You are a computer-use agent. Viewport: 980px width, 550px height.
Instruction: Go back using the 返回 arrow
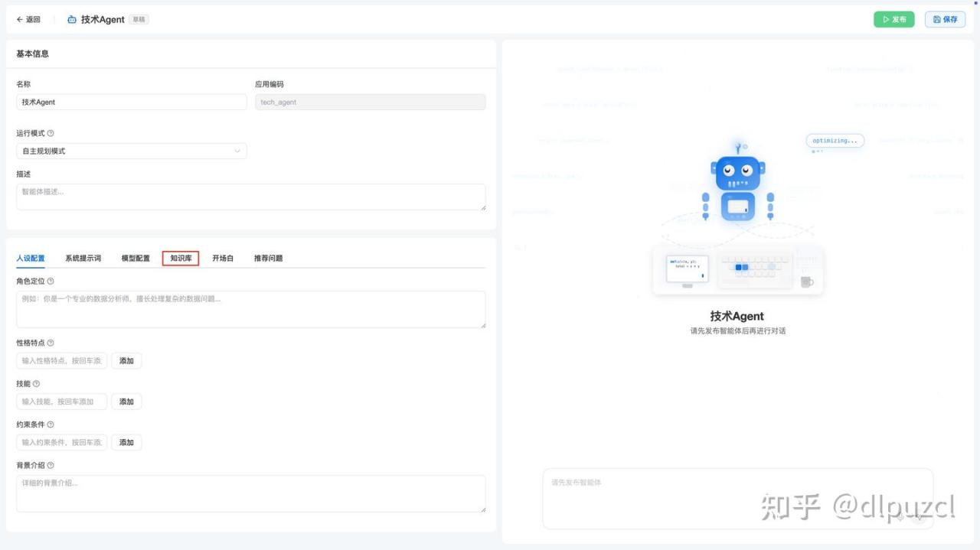(28, 20)
